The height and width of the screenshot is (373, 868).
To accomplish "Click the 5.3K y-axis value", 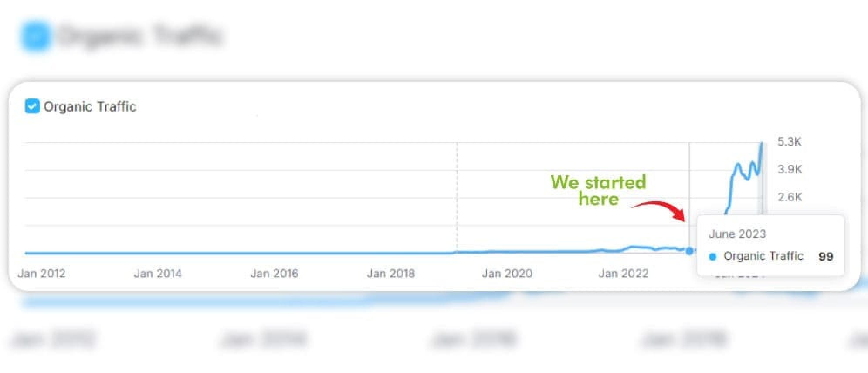I will tap(790, 142).
